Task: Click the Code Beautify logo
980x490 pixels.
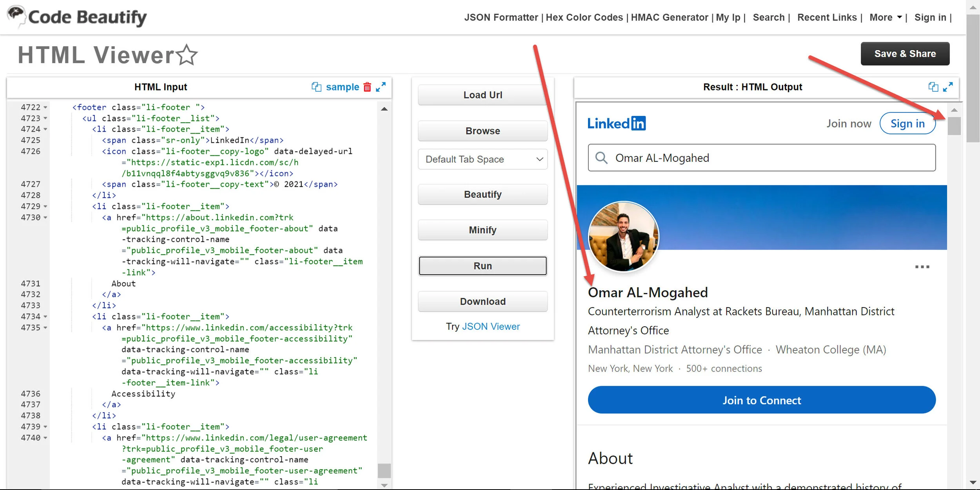Action: [77, 17]
